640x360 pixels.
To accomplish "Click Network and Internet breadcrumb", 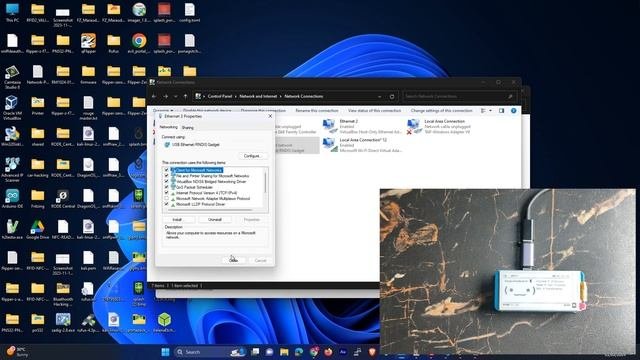I will click(258, 96).
